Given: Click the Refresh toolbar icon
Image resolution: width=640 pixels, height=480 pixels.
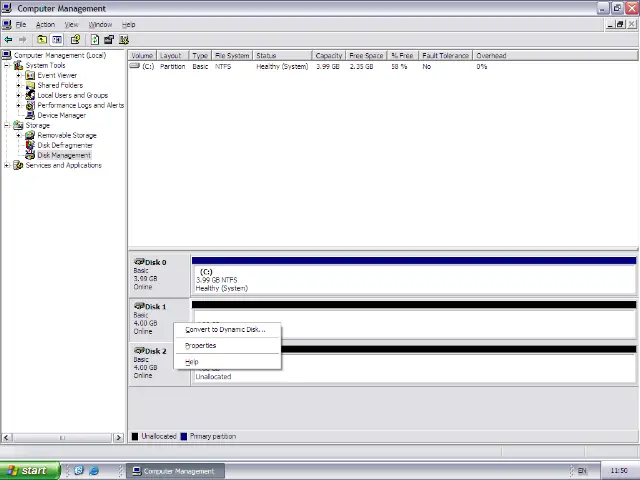Looking at the screenshot, I should pos(95,40).
